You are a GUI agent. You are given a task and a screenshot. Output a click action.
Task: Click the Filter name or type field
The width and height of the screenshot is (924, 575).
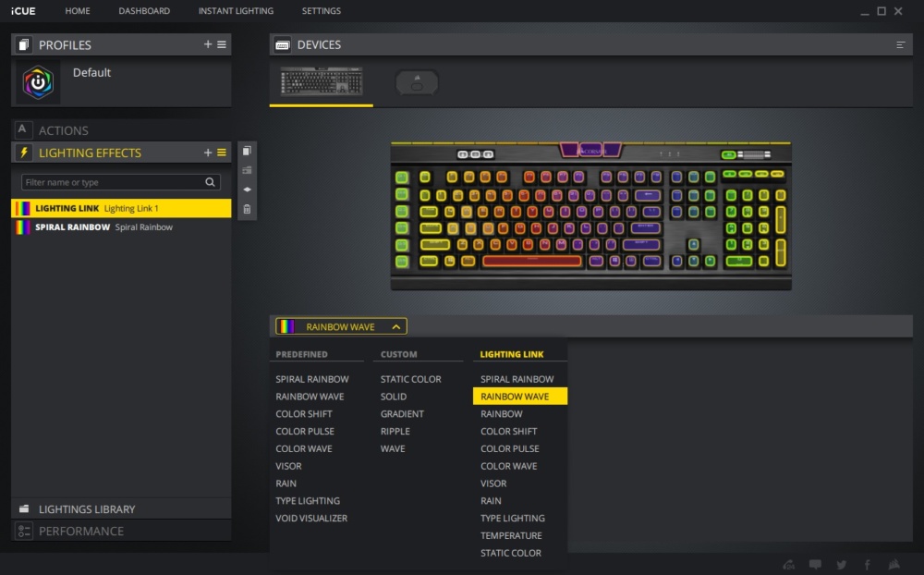pos(121,182)
